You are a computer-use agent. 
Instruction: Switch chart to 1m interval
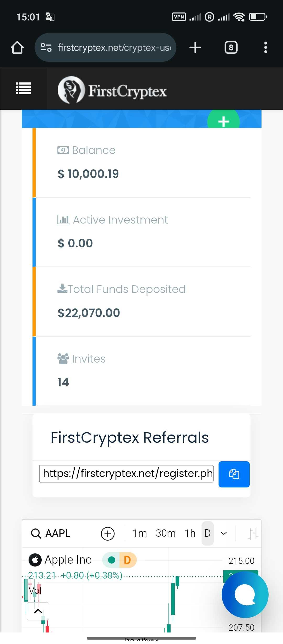pos(140,533)
